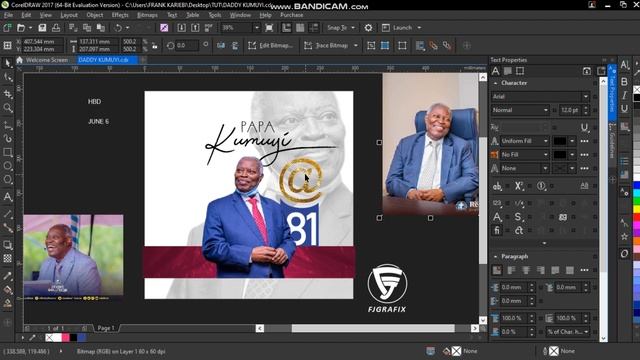
Task: Set paragraph alignment to right
Action: (541, 270)
